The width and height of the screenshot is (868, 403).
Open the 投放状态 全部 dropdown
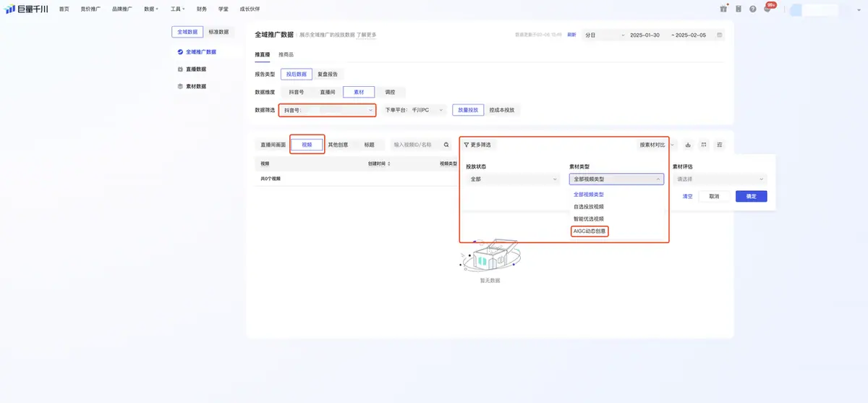(x=513, y=179)
